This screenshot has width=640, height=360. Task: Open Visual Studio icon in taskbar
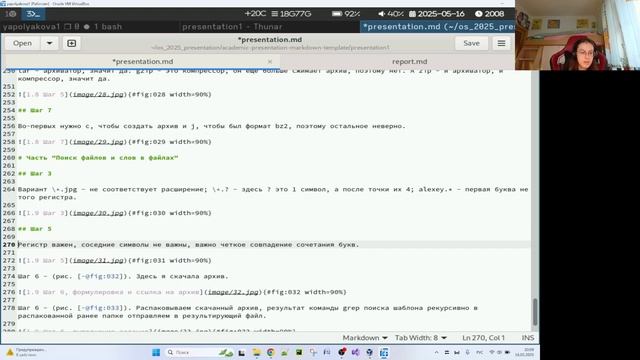(x=355, y=352)
